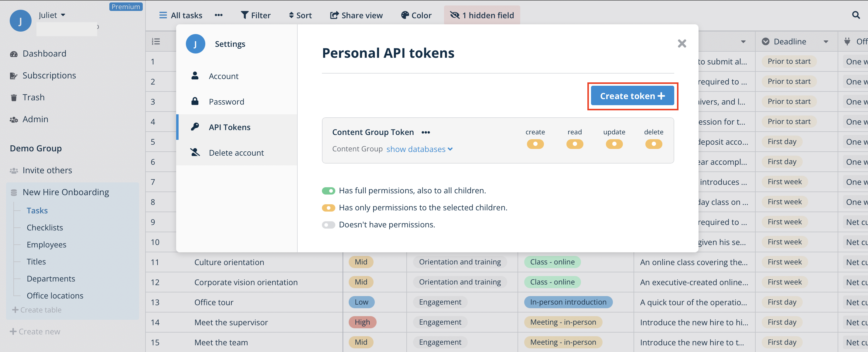Open the Dashboard sidebar item

click(44, 53)
